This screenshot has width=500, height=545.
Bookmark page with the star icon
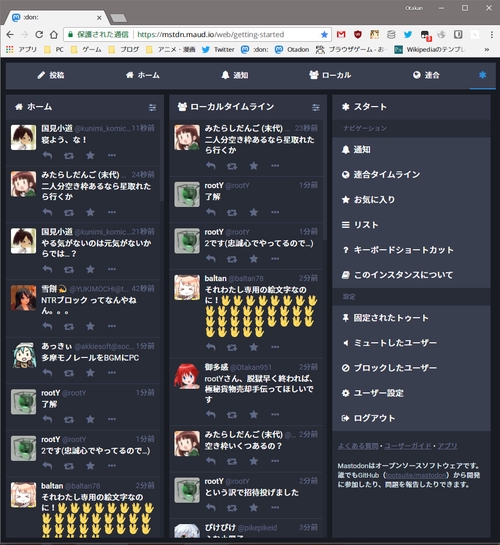[x=324, y=34]
